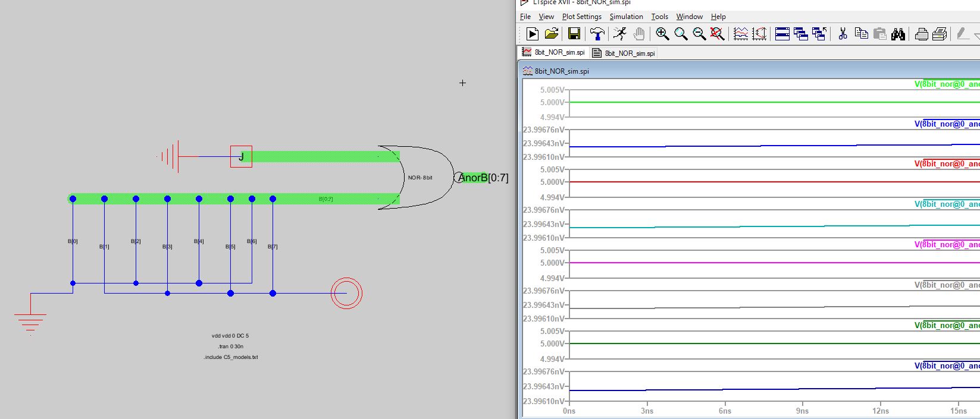Click the binoculars find icon

click(898, 34)
